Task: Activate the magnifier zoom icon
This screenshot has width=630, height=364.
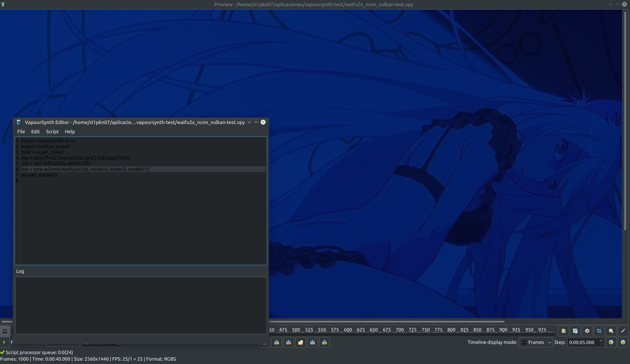Action: 611,331
